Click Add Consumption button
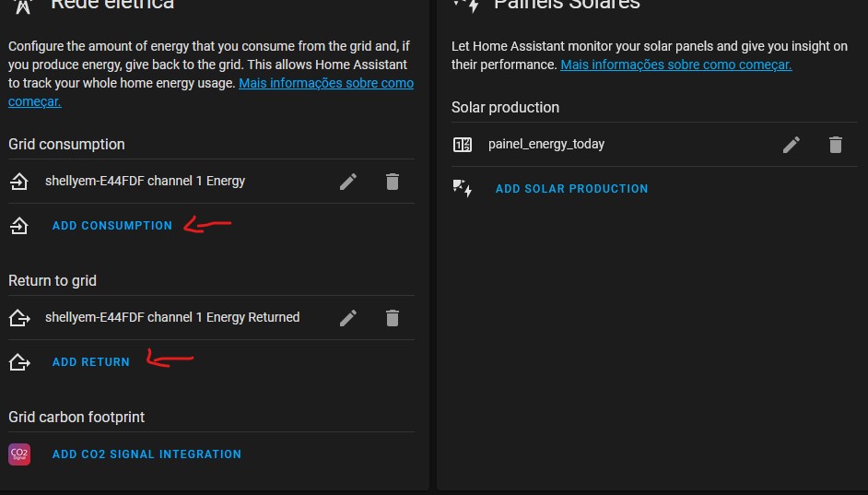 pyautogui.click(x=112, y=225)
